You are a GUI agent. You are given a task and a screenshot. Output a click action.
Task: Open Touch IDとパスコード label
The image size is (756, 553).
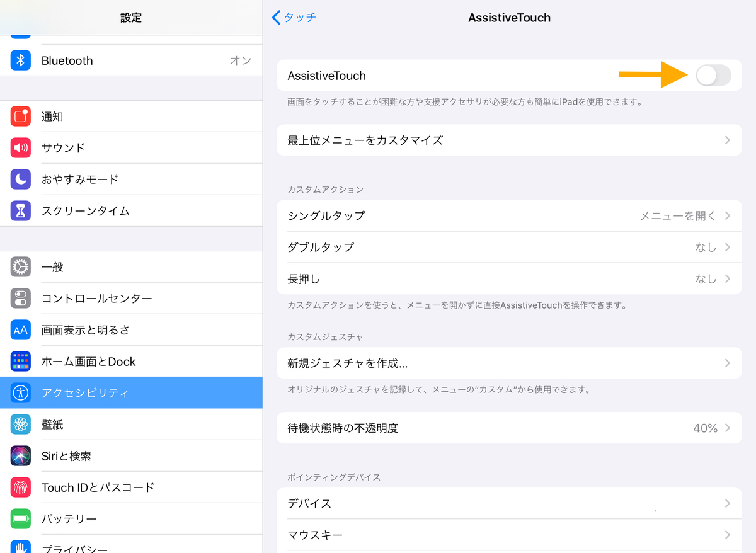pyautogui.click(x=98, y=487)
